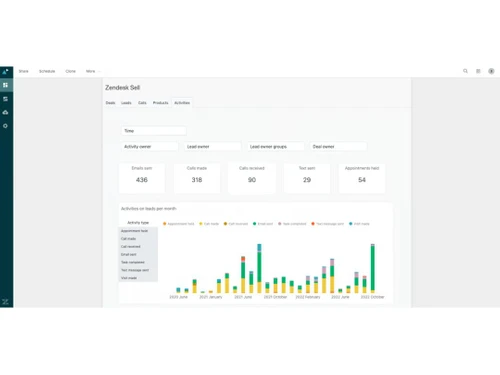The height and width of the screenshot is (375, 500).
Task: Switch to the Calls tab
Action: [142, 103]
